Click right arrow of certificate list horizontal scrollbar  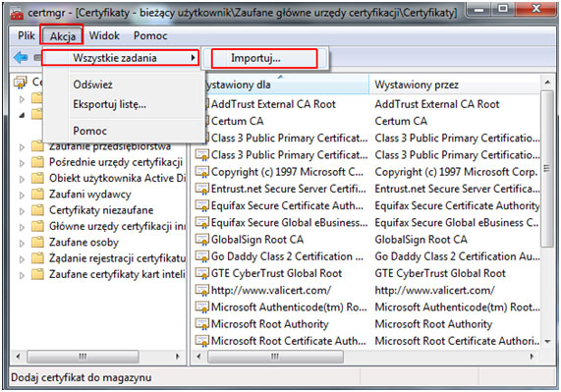tap(532, 357)
